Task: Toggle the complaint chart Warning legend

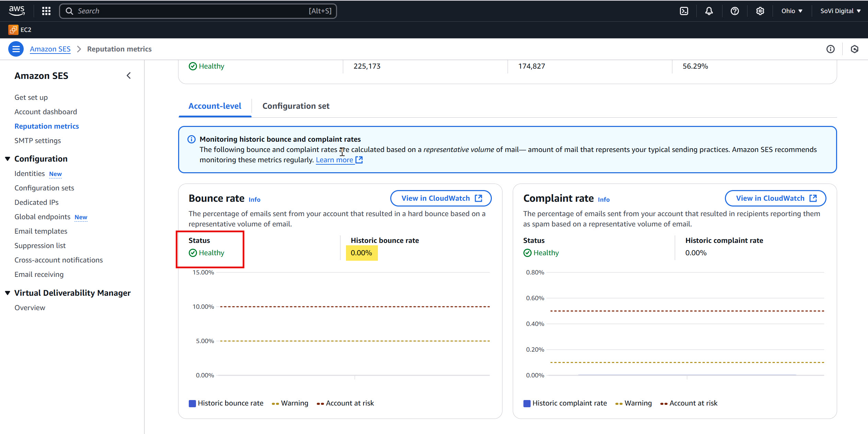Action: coord(634,403)
